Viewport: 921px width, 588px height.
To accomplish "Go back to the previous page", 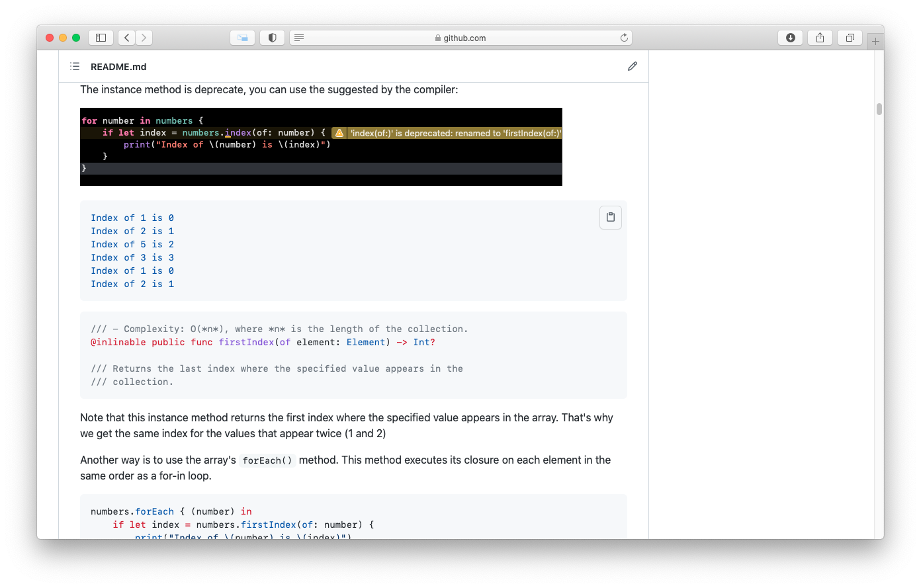I will coord(127,38).
